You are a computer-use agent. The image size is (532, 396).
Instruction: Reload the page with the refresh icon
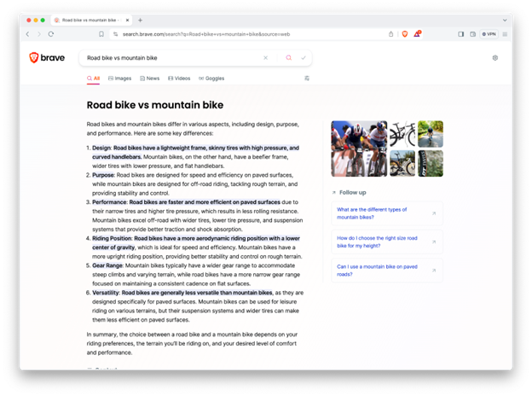point(51,34)
